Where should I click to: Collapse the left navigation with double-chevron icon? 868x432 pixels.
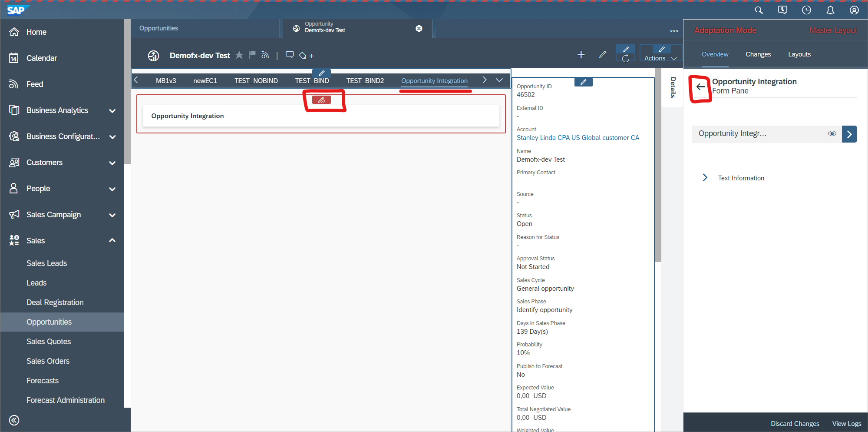tap(14, 420)
